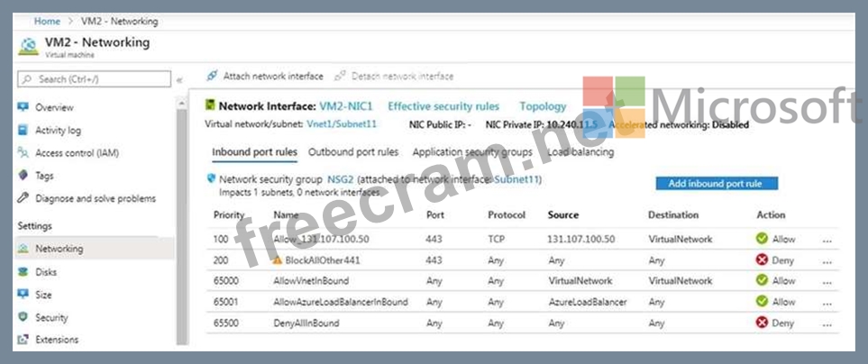
Task: Click the Overview sidebar icon
Action: tap(23, 107)
